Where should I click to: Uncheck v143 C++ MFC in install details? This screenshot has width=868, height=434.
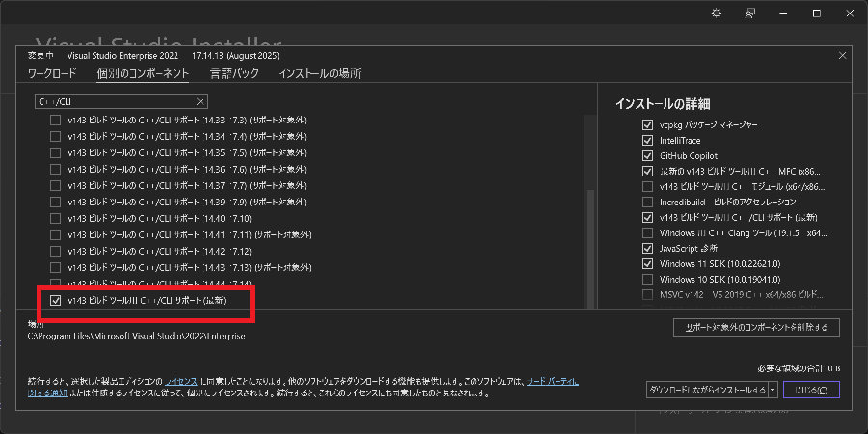pyautogui.click(x=647, y=171)
